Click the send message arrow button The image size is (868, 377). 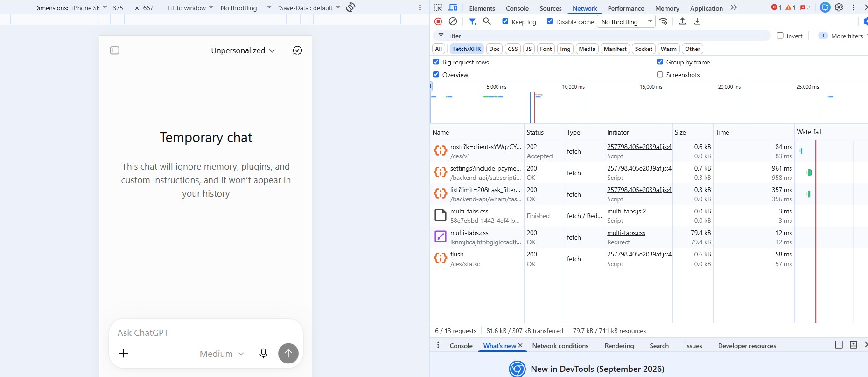point(288,353)
